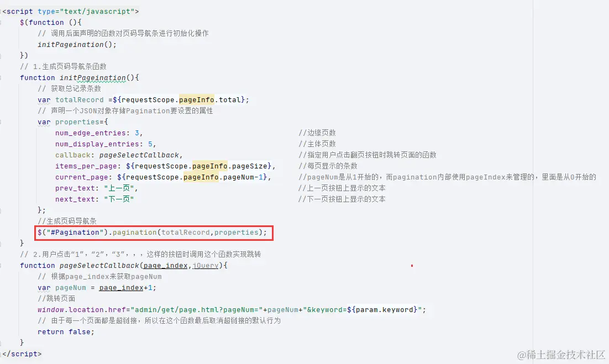Click the comment starting "// 由于每一个页面都是超链接"
The image size is (609, 364).
click(x=159, y=320)
